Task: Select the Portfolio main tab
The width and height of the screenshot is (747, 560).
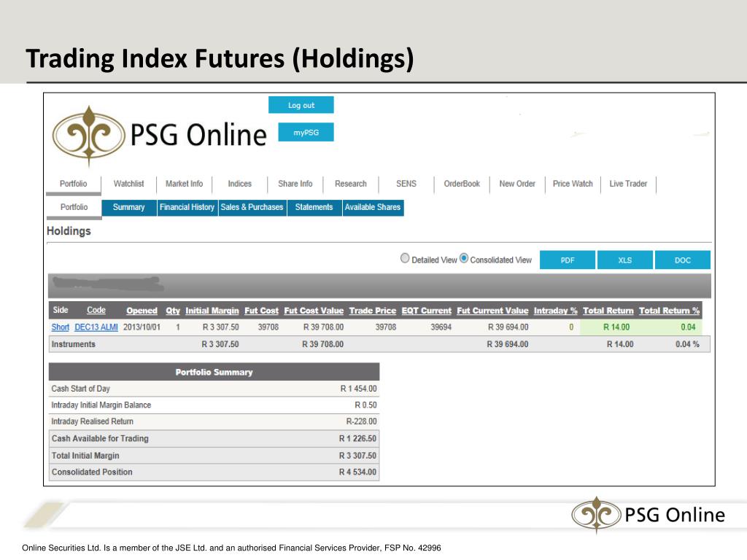Action: pyautogui.click(x=74, y=184)
